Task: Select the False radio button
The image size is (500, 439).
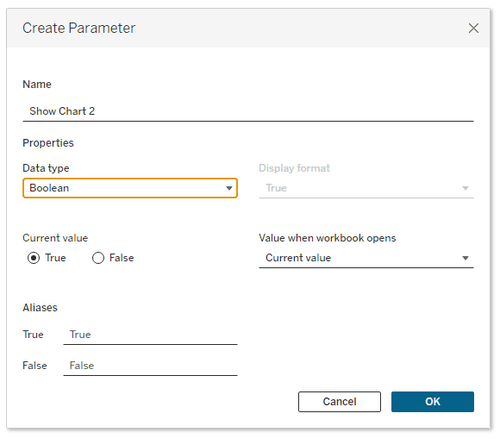Action: pyautogui.click(x=98, y=258)
